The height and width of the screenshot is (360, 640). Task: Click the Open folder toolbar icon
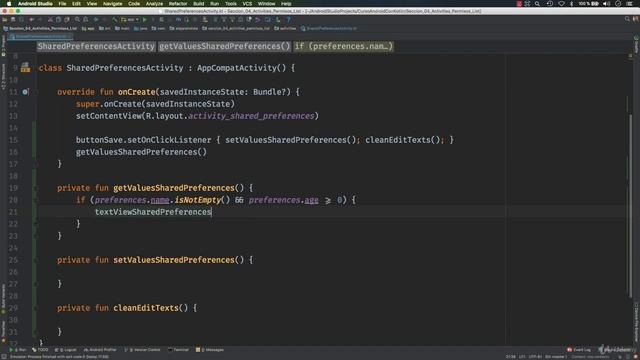[x=5, y=20]
